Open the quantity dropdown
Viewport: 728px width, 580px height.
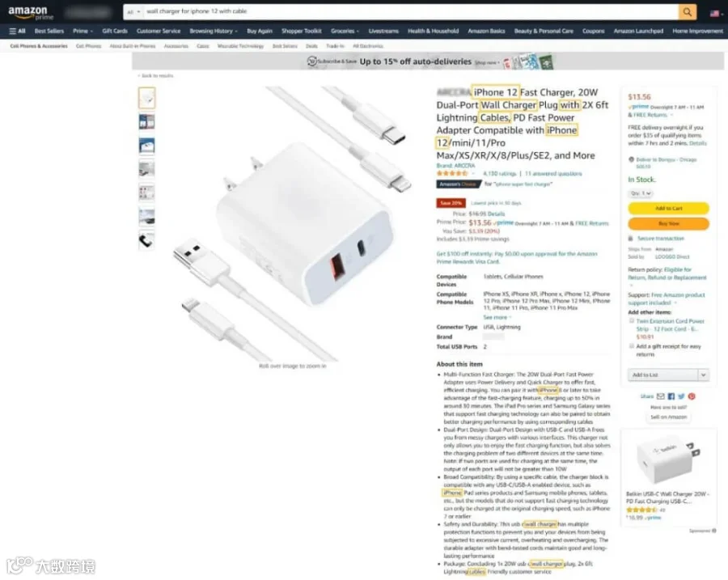641,193
